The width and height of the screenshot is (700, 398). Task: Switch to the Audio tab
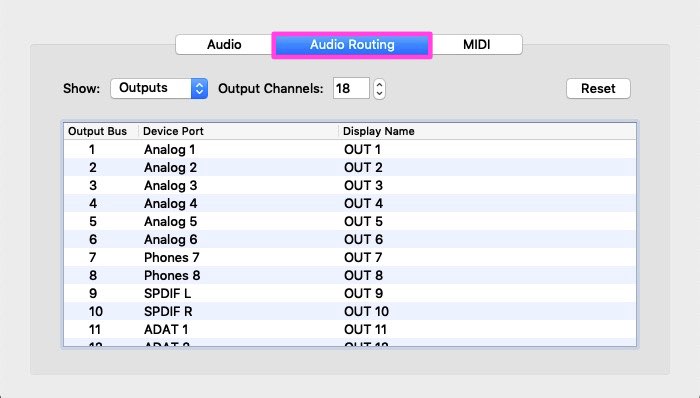(x=224, y=45)
